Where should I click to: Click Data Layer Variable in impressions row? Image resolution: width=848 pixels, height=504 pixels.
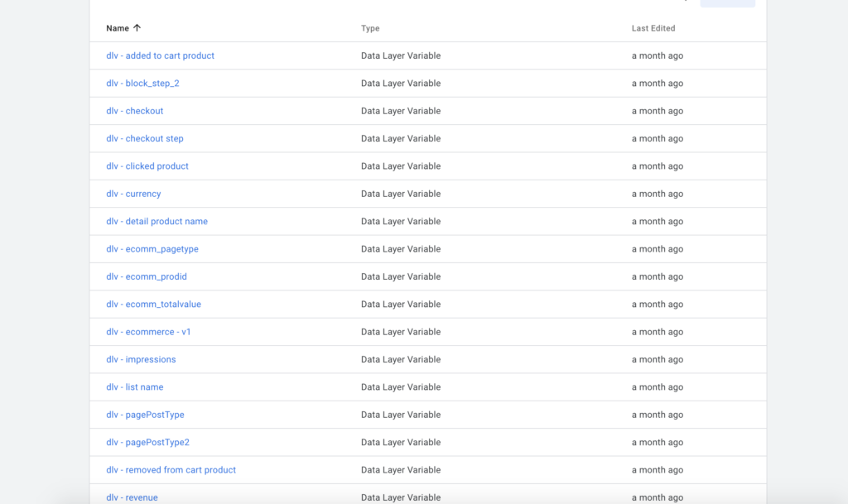[x=401, y=359]
